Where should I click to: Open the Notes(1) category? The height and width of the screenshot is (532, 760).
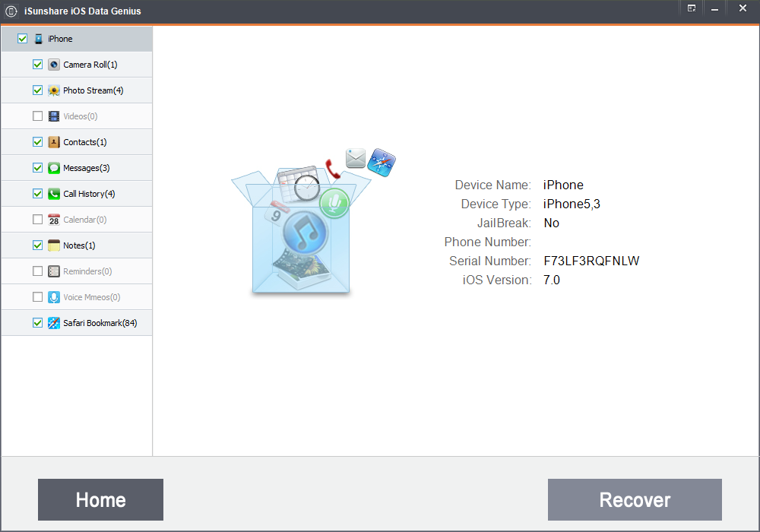[x=79, y=245]
